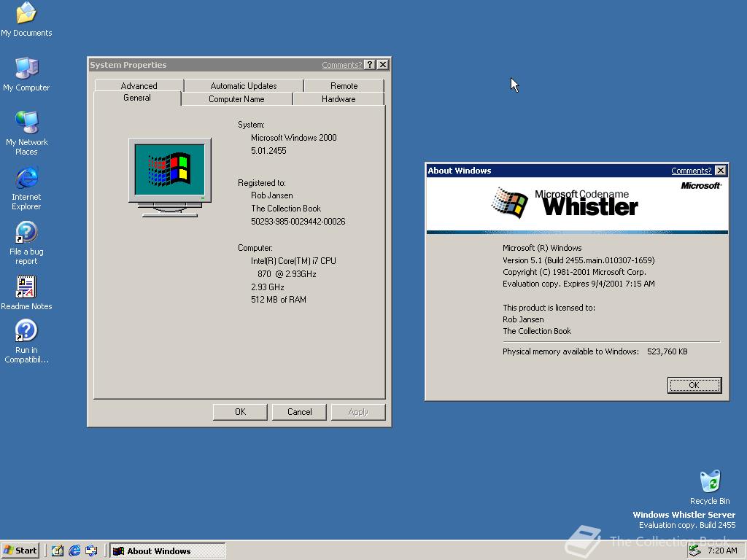Open the Computer Name tab
747x560 pixels.
click(x=236, y=99)
